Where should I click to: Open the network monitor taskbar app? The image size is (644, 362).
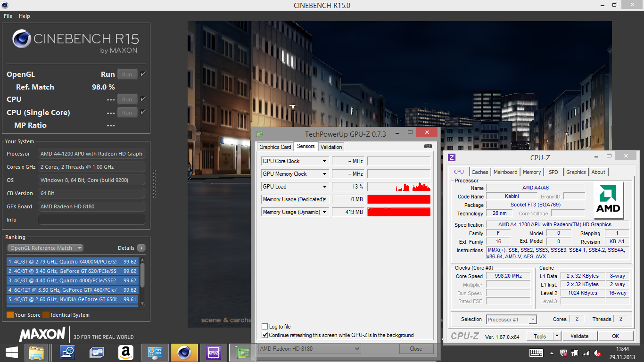click(67, 353)
